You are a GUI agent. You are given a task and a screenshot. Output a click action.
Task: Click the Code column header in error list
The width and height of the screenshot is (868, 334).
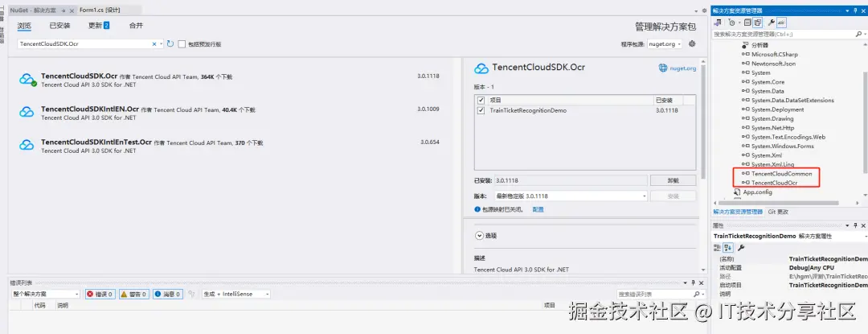(x=40, y=305)
